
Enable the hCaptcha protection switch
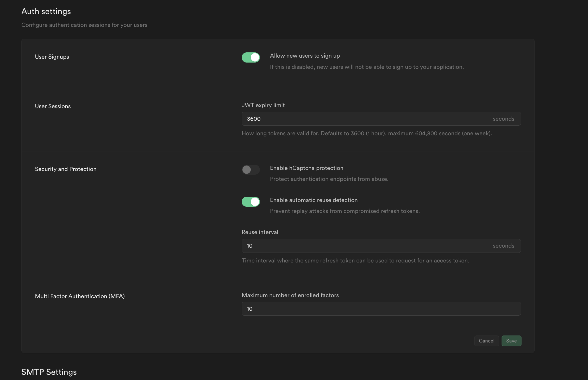coord(251,170)
